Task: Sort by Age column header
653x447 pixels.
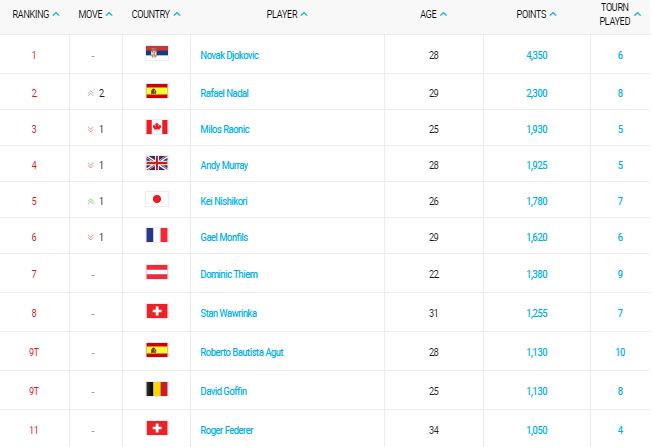Action: click(433, 14)
